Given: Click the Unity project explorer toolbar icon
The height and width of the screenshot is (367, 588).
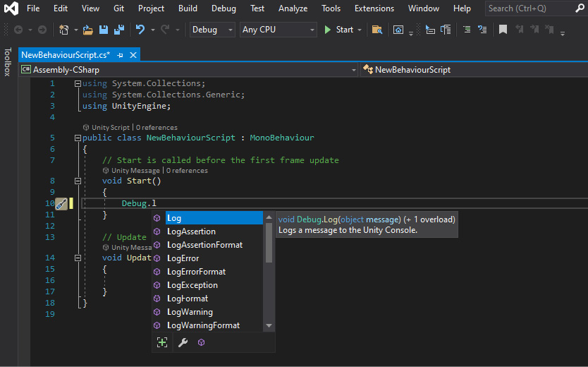Looking at the screenshot, I should tap(398, 30).
